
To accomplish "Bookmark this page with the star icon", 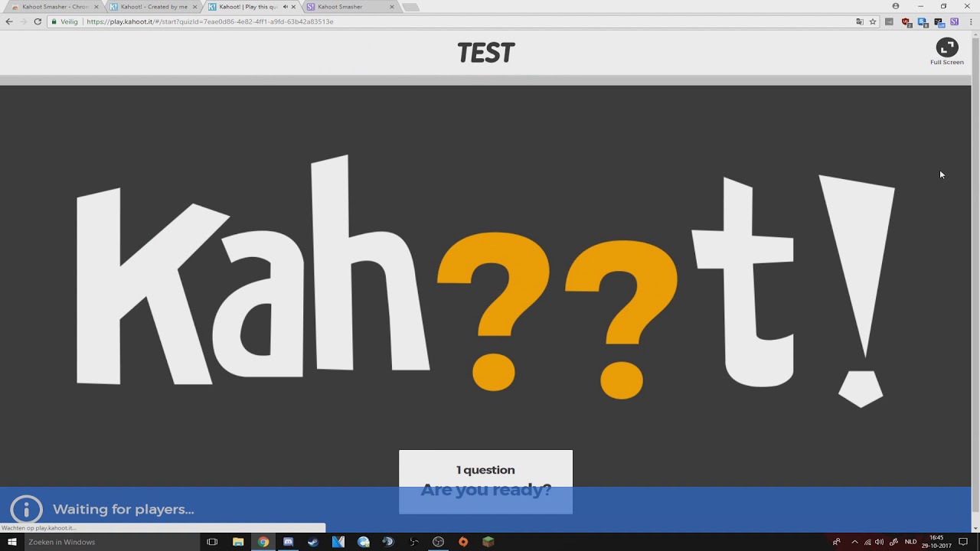I will tap(873, 21).
